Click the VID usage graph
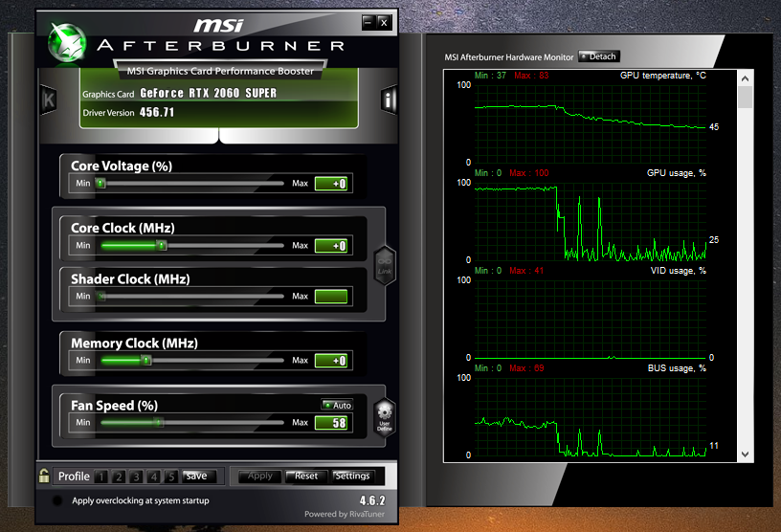 [x=591, y=319]
